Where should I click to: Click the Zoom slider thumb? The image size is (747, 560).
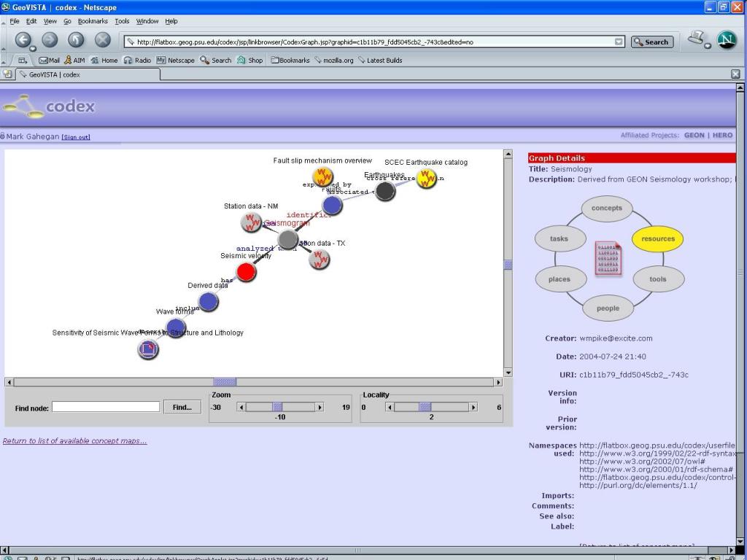(277, 407)
